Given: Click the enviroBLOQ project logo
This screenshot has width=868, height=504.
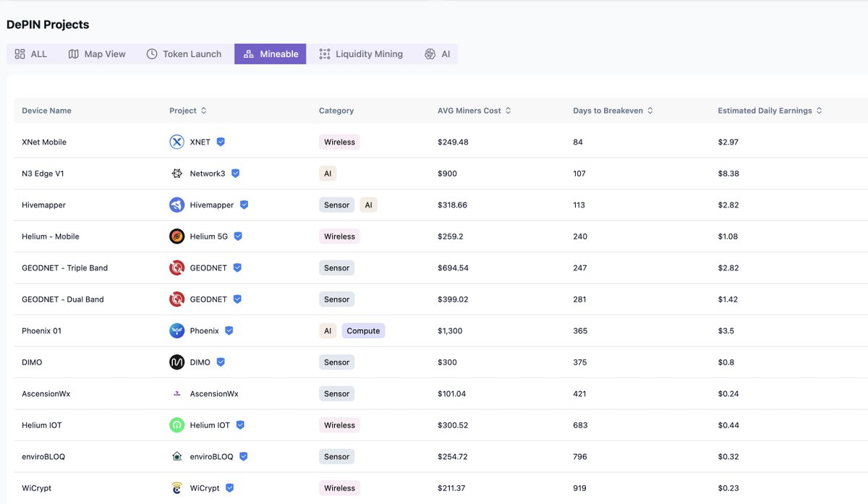Looking at the screenshot, I should pyautogui.click(x=176, y=456).
